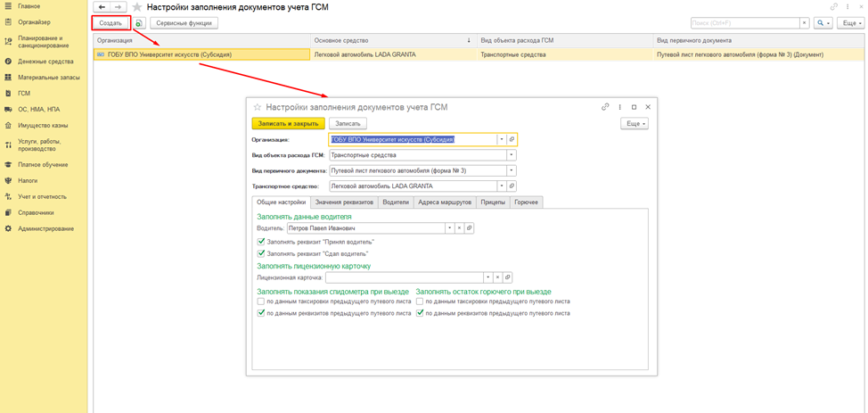This screenshot has height=413, width=868.
Task: Open Сервисные функции button
Action: [x=184, y=23]
